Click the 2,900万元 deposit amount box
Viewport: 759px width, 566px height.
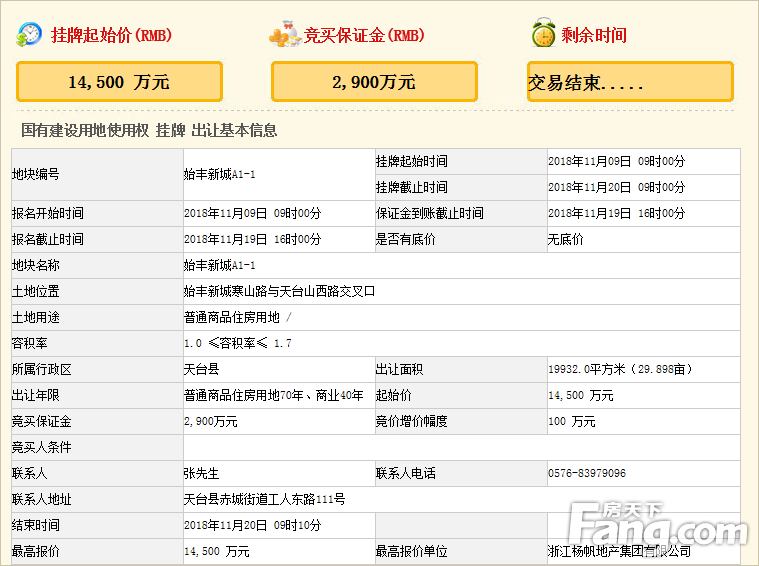[x=374, y=82]
